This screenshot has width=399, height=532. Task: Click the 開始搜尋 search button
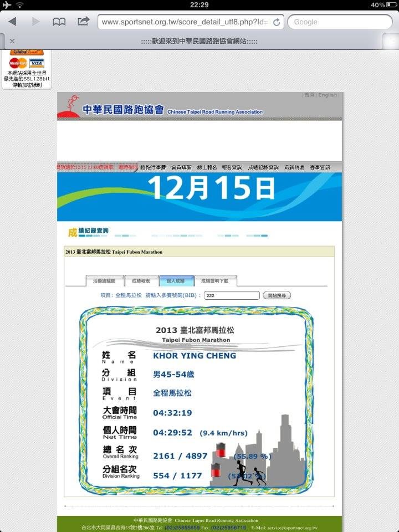277,295
